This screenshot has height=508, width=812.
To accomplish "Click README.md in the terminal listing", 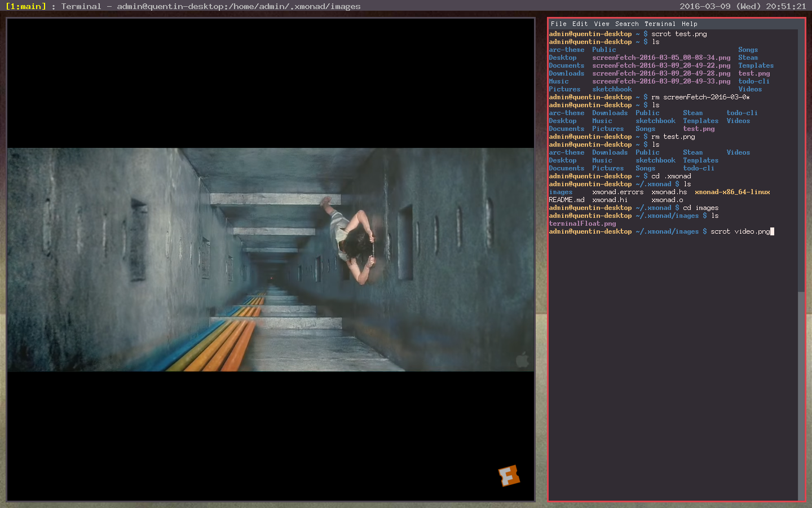I will 566,200.
